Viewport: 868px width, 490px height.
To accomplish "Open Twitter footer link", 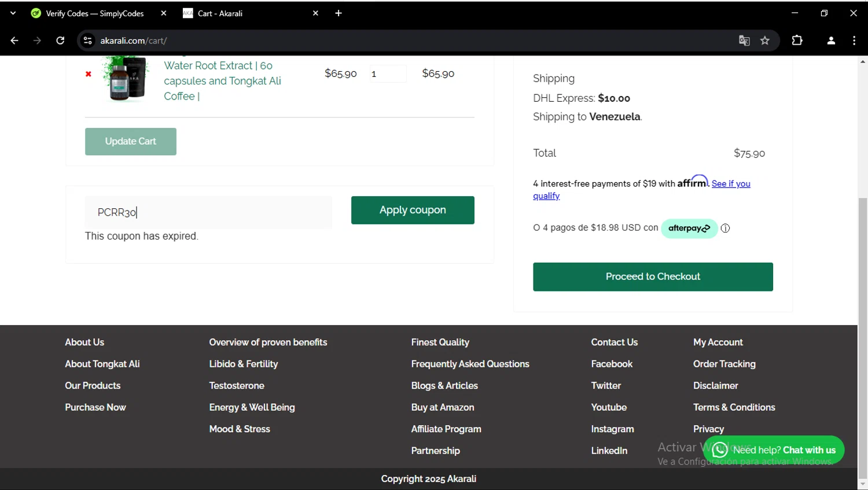I will [606, 386].
